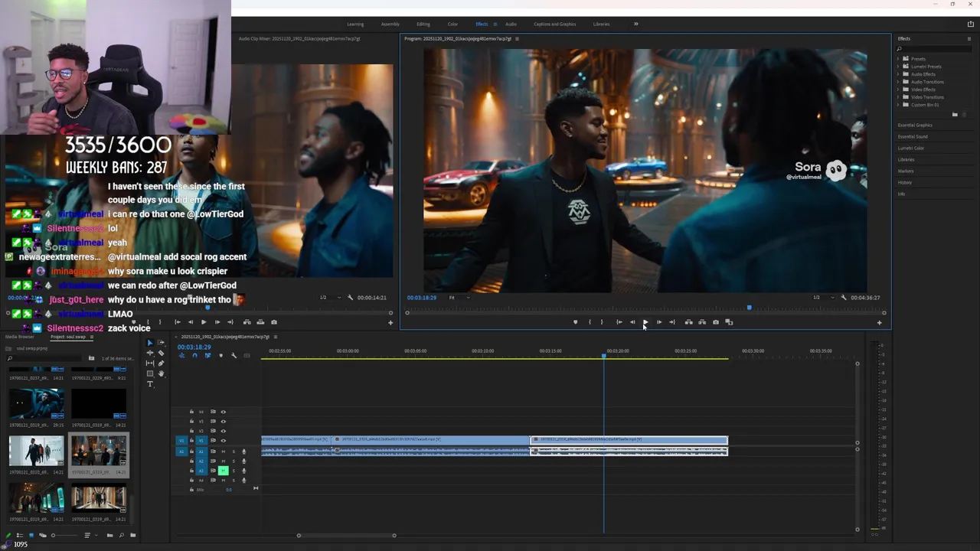Create a new custom bin in Effects
The width and height of the screenshot is (980, 551).
[955, 115]
